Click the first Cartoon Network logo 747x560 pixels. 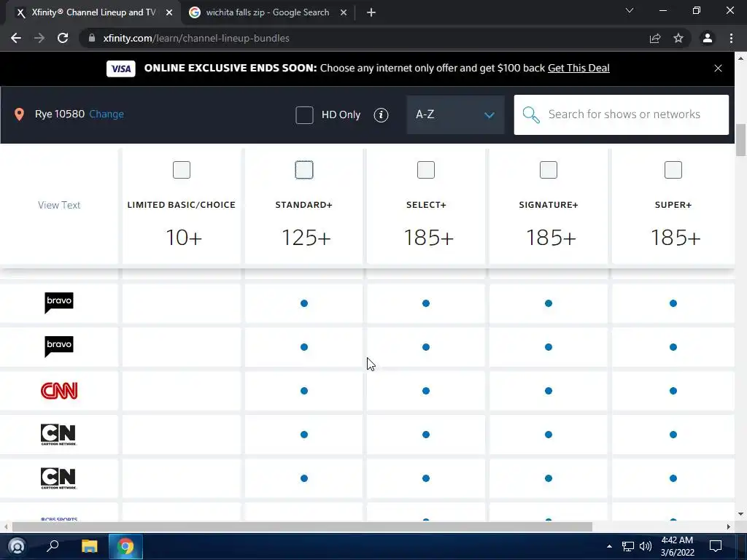point(58,435)
